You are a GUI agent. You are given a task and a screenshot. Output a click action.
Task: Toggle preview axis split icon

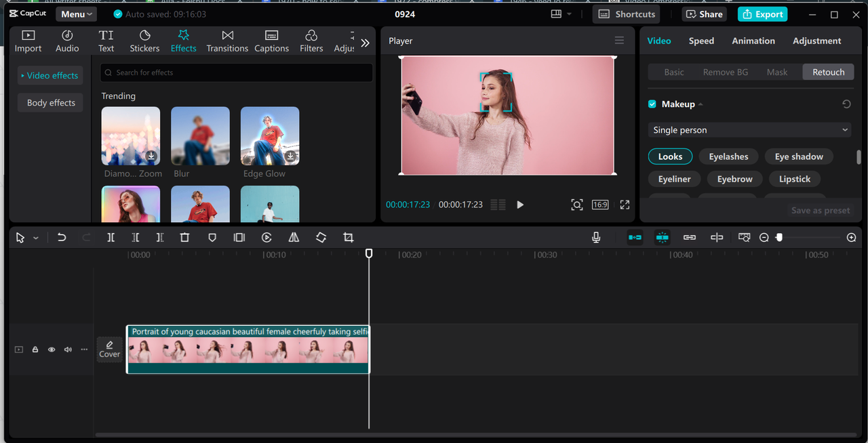tap(717, 238)
